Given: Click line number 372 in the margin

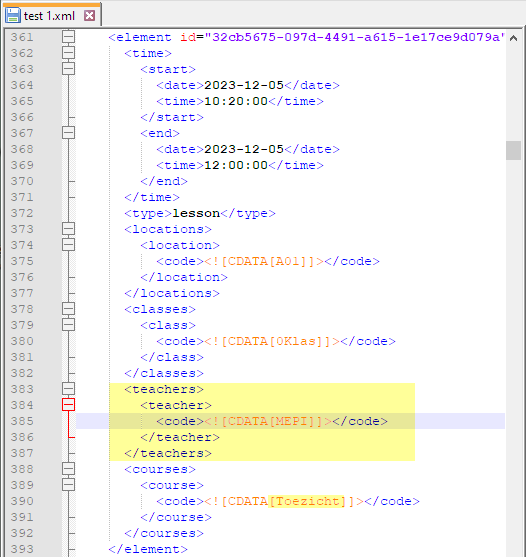Looking at the screenshot, I should [x=22, y=213].
